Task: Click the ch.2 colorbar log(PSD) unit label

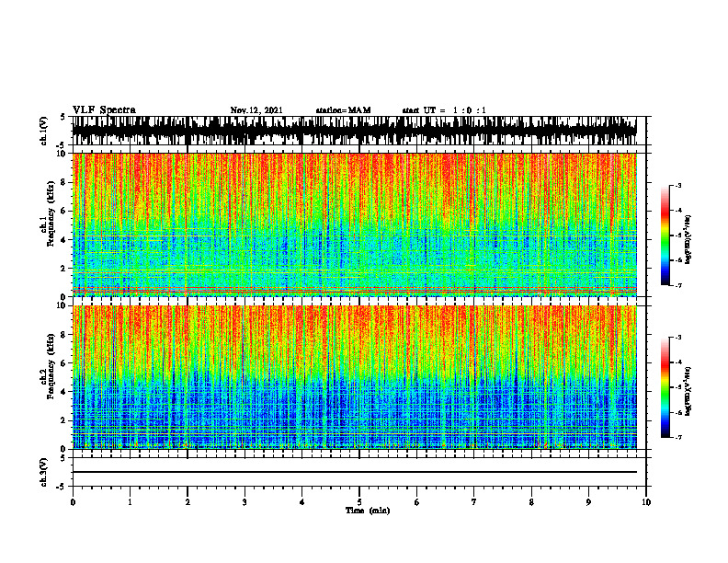Action: pyautogui.click(x=688, y=391)
